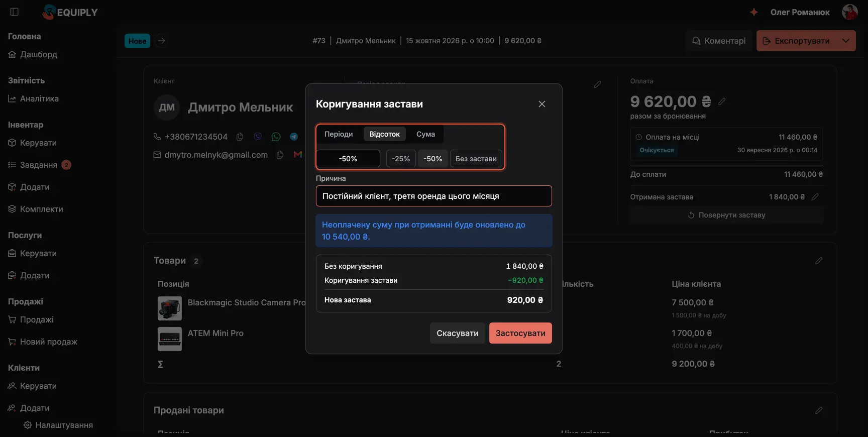The image size is (868, 437).
Task: Focus the percentage input showing -50%
Action: [348, 159]
